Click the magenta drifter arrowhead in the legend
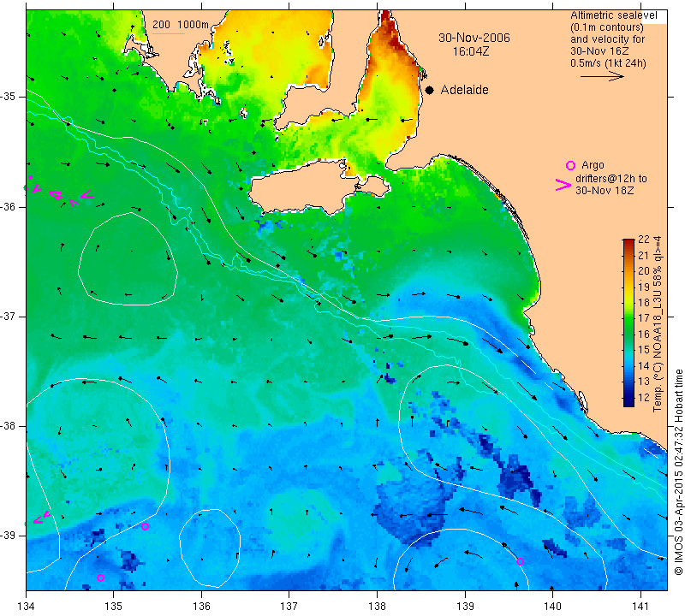Viewport: 685px width, 616px height. coord(563,185)
